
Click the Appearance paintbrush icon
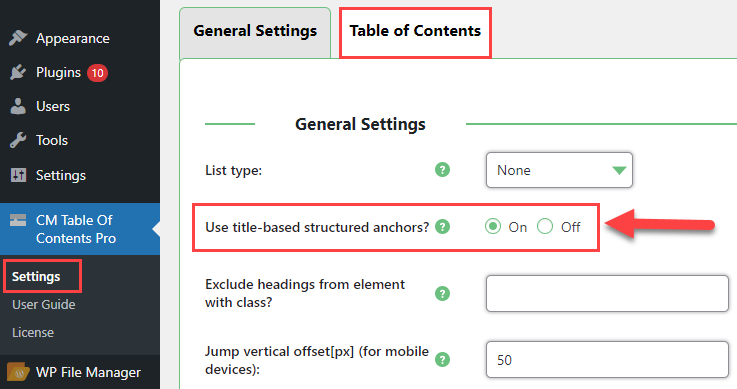point(18,38)
